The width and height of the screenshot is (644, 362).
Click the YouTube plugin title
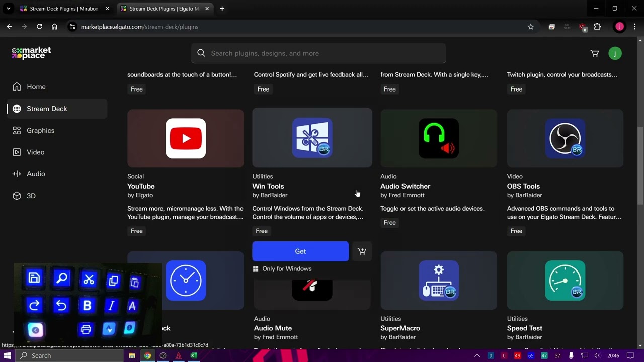pyautogui.click(x=141, y=186)
